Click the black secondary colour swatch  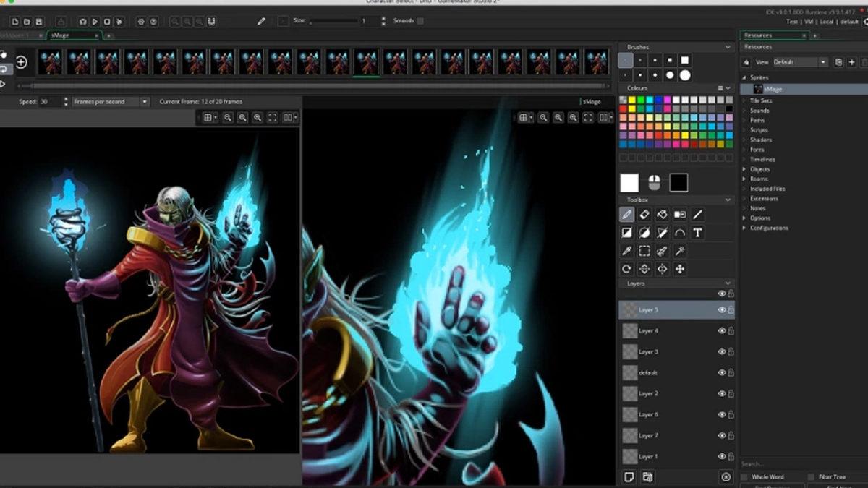(x=678, y=183)
